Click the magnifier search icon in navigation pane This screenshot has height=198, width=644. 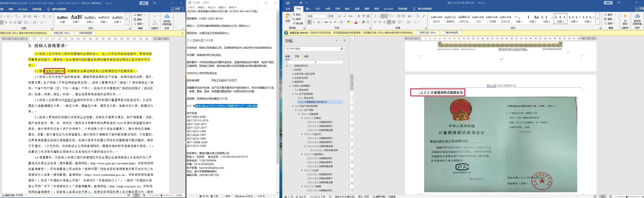pos(342,49)
